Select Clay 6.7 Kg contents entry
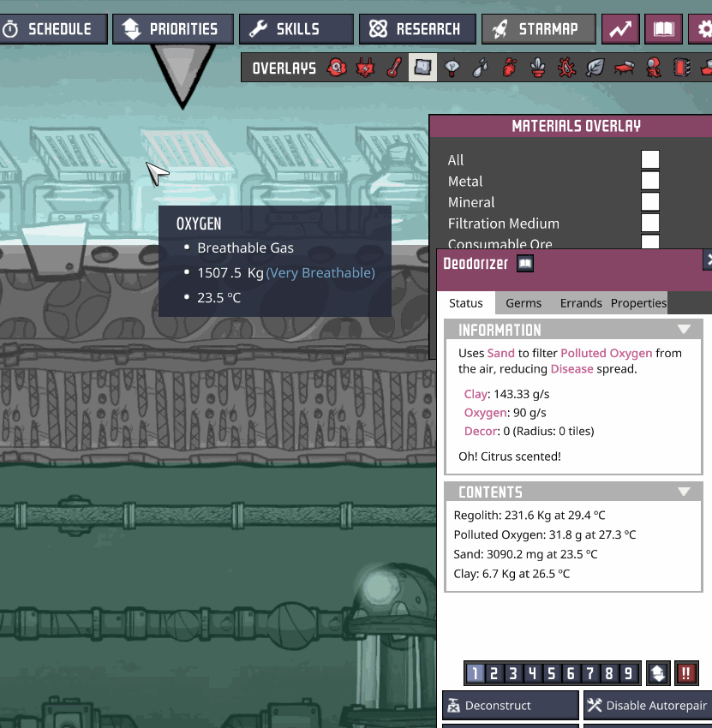 click(x=512, y=574)
